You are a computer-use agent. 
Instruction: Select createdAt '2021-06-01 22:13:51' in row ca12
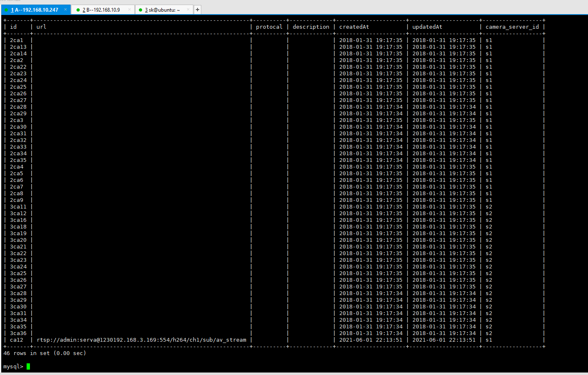371,340
